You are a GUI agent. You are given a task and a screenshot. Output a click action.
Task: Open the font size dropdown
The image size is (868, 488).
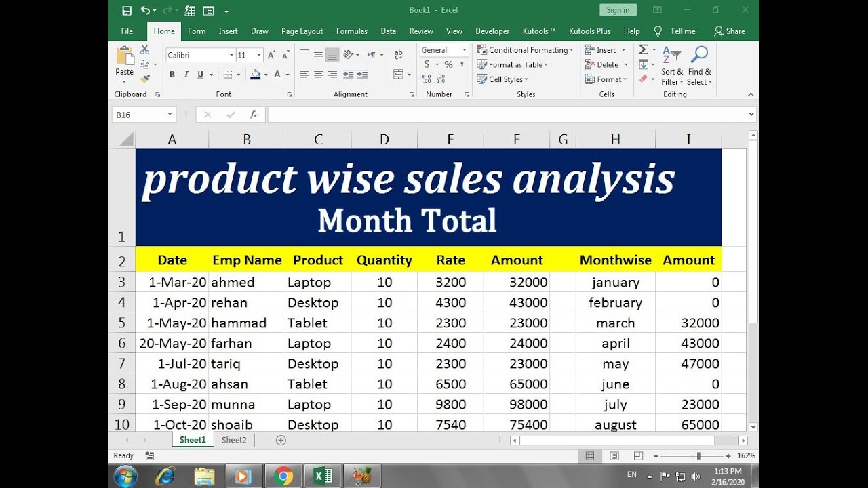[259, 55]
